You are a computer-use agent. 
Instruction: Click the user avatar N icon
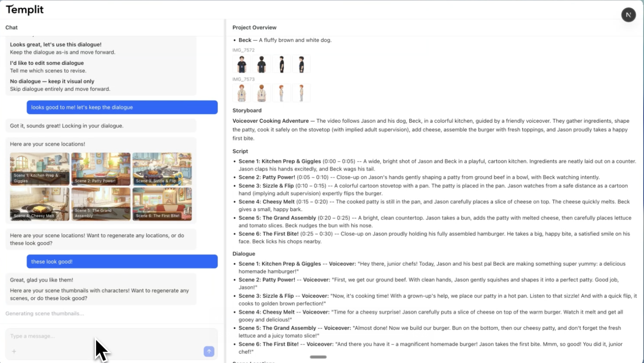(x=628, y=15)
